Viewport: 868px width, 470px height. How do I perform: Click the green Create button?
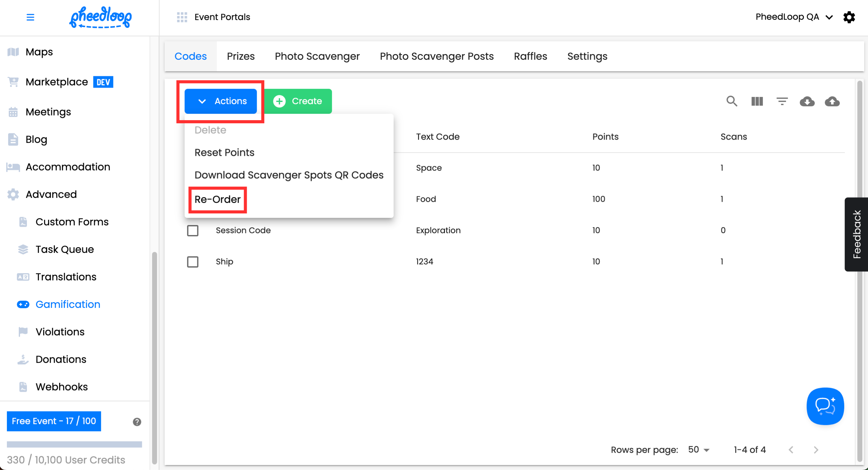tap(298, 101)
